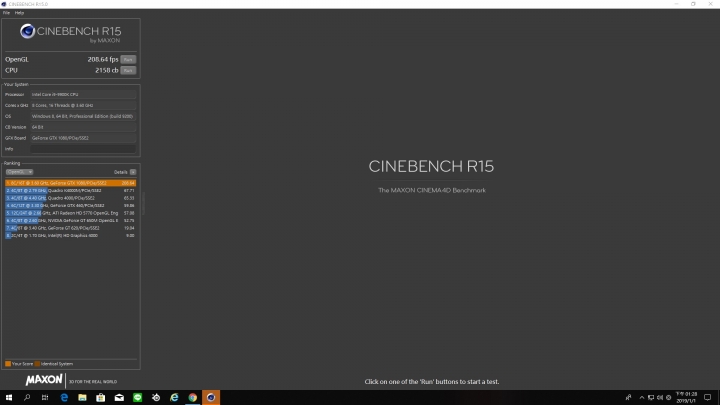Expand the ranking Details toggle button
This screenshot has width=720, height=405.
[x=133, y=172]
